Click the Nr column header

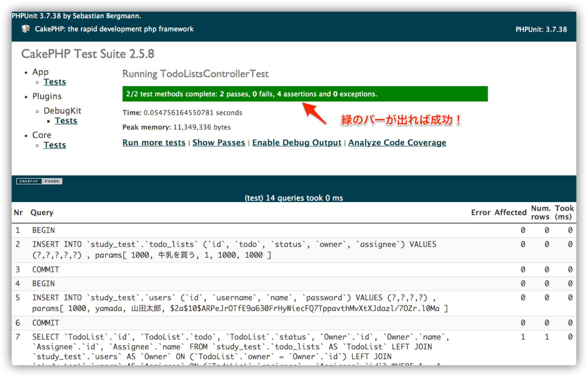[18, 213]
